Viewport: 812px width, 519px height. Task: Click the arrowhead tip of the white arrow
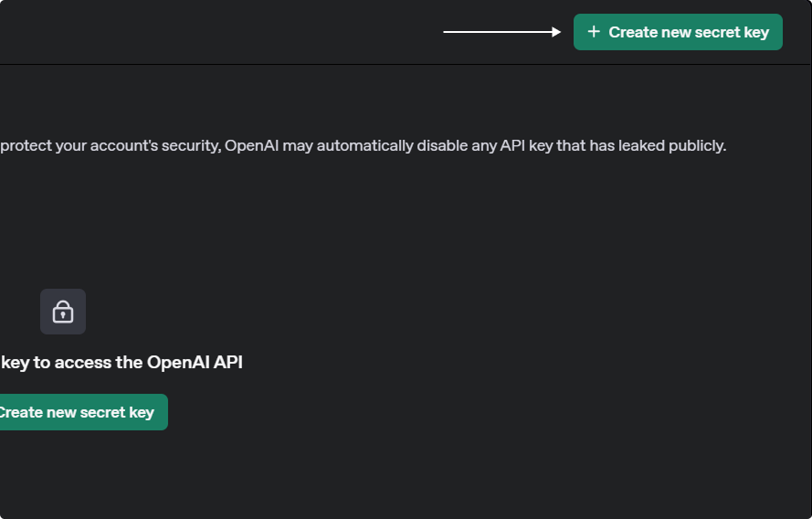(558, 32)
